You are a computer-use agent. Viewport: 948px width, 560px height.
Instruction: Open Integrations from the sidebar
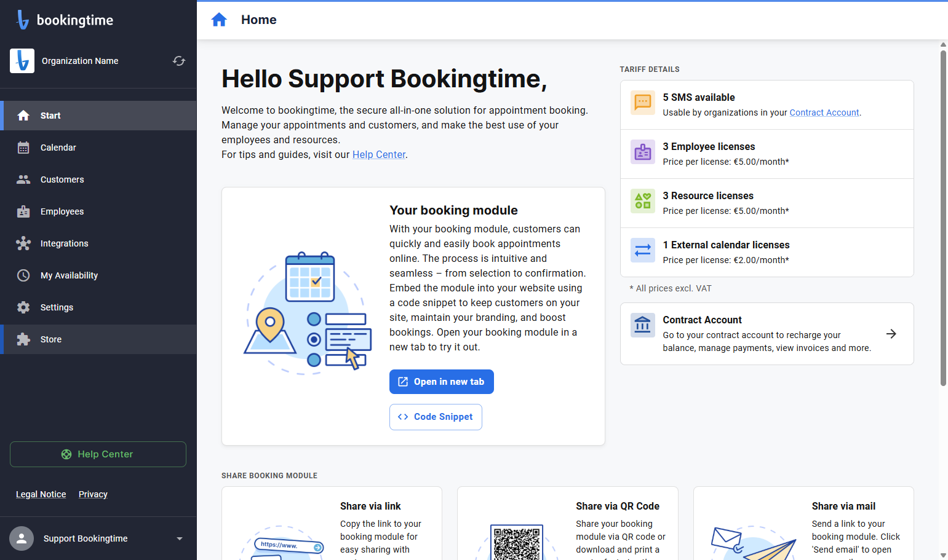tap(98, 243)
